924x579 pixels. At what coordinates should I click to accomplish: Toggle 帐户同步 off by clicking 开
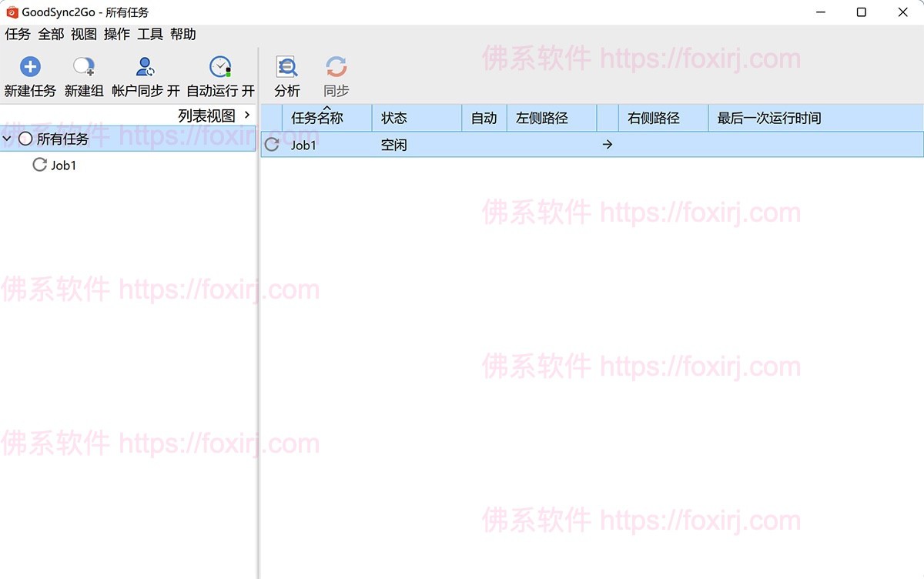[175, 90]
